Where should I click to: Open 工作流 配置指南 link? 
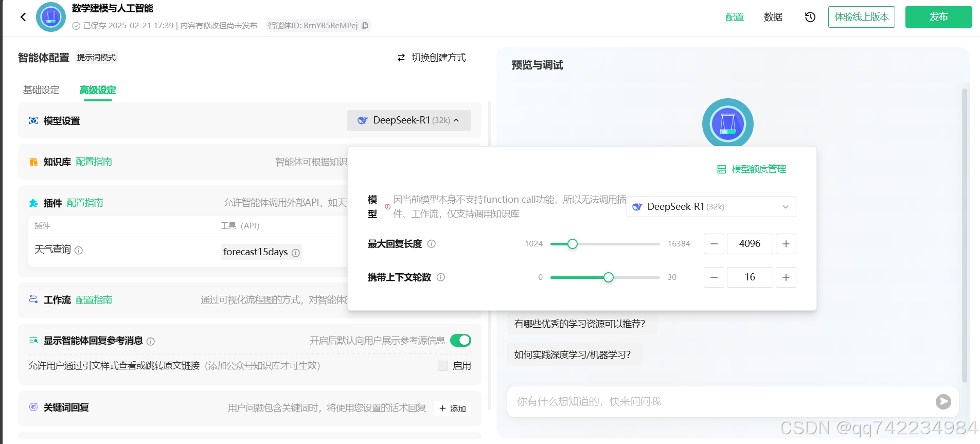click(x=94, y=300)
